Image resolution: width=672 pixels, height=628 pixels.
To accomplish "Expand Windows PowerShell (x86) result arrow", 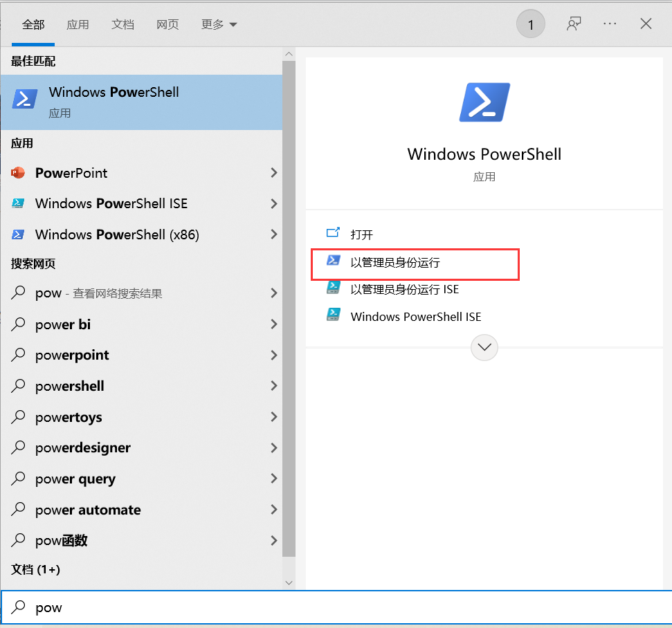I will click(x=274, y=234).
